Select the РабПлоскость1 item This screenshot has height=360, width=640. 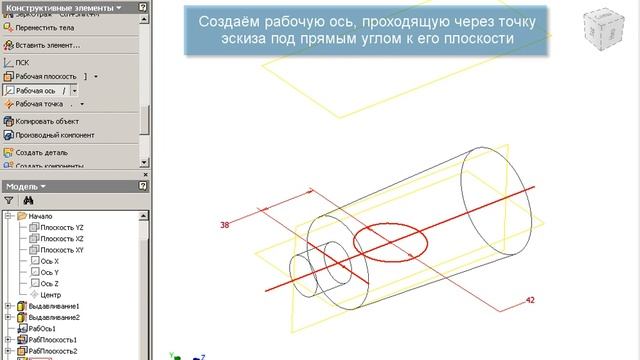pos(47,340)
